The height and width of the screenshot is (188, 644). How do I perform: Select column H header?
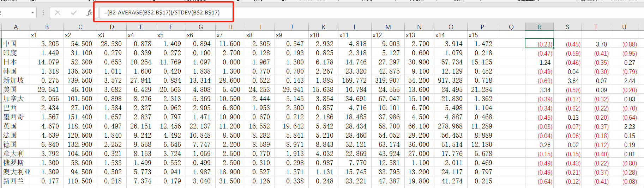[x=230, y=27]
